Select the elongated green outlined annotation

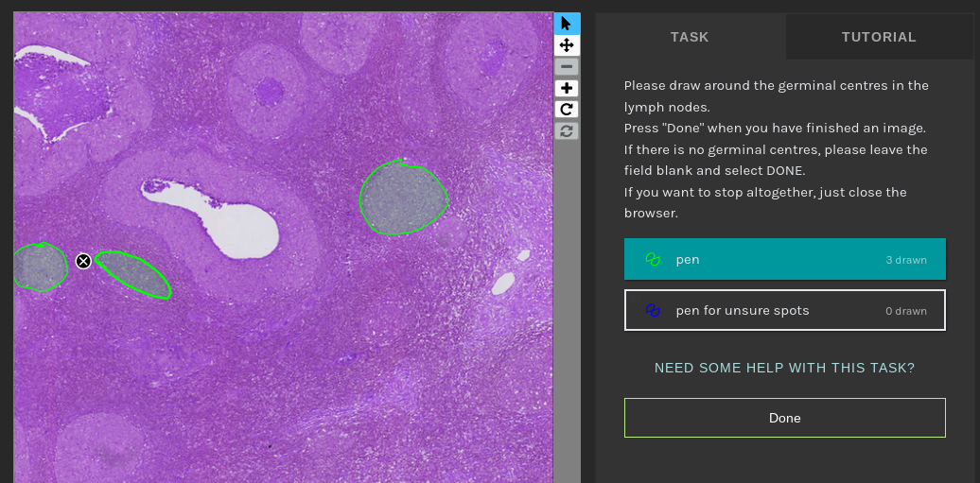point(133,274)
